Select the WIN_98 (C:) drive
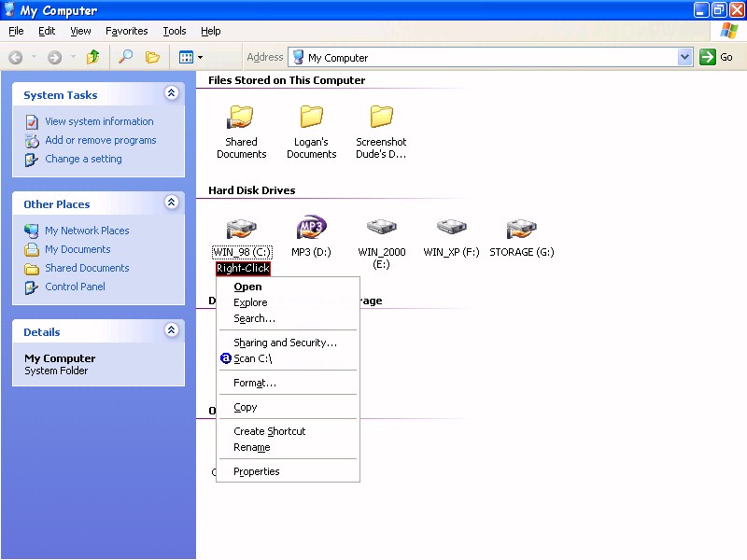 pos(242,238)
